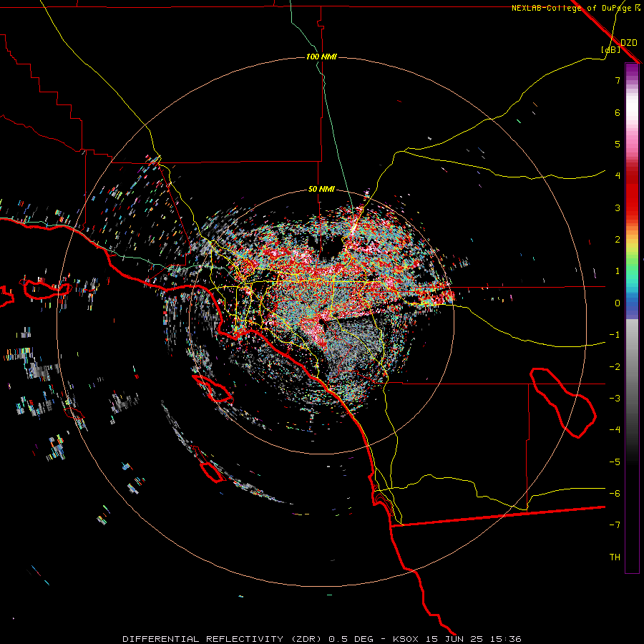Click the green segment near 1 dB
This screenshot has height=644, width=644.
[x=632, y=267]
